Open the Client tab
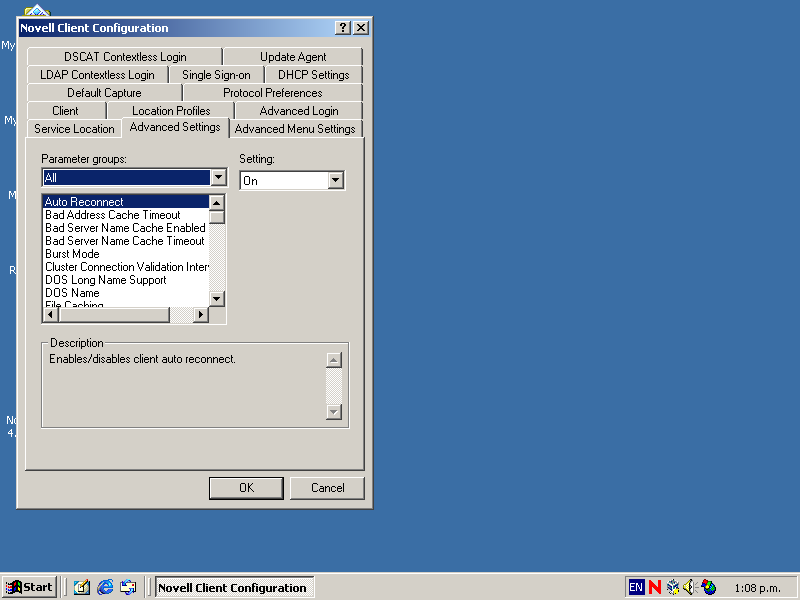The height and width of the screenshot is (600, 800). 66,111
